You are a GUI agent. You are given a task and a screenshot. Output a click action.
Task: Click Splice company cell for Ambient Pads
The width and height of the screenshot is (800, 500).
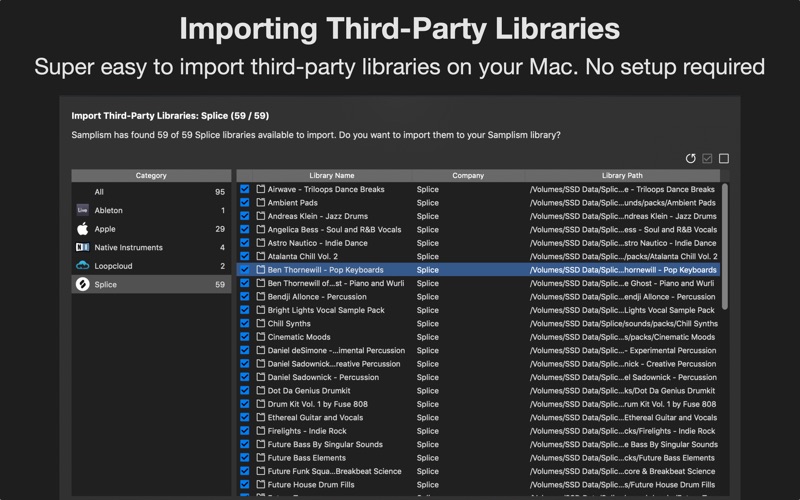(428, 203)
